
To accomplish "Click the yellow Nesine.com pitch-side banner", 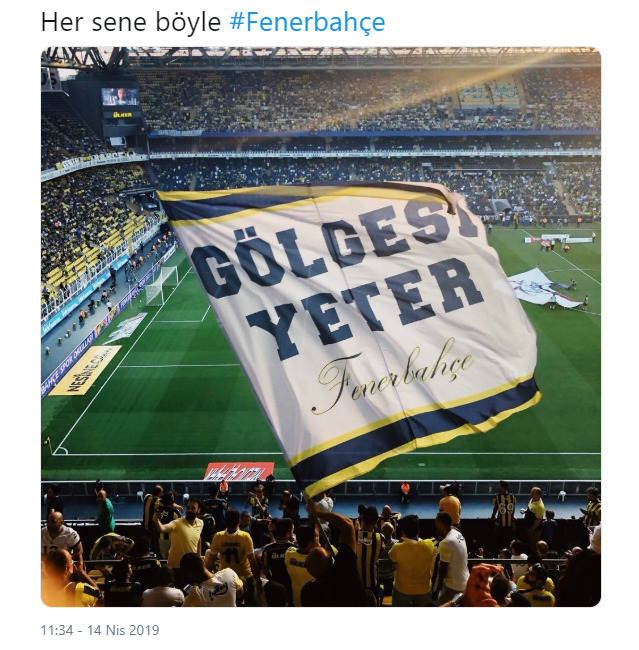I will pyautogui.click(x=85, y=370).
